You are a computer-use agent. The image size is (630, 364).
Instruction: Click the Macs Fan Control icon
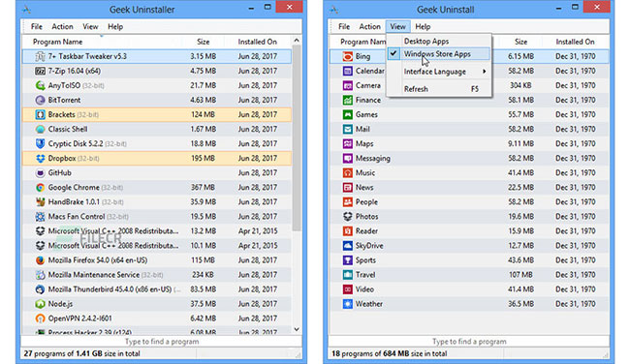pyautogui.click(x=40, y=217)
